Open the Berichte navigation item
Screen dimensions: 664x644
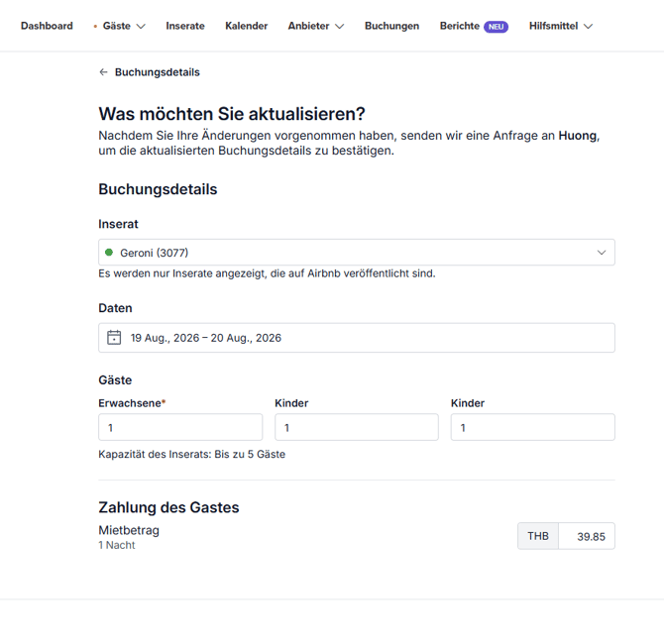pos(460,26)
